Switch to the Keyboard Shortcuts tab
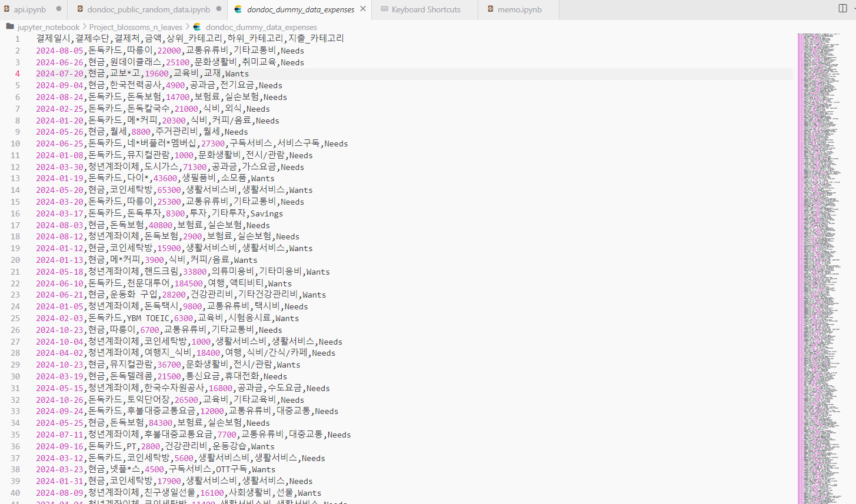This screenshot has width=856, height=504. (426, 9)
